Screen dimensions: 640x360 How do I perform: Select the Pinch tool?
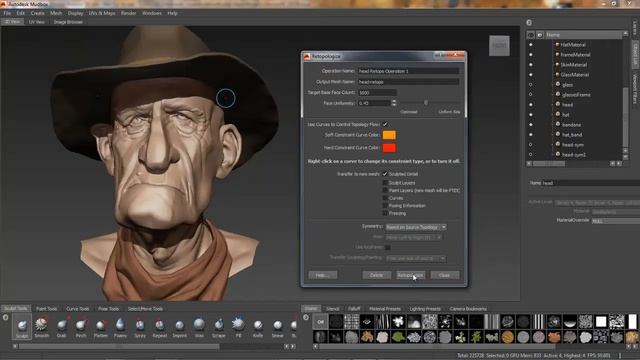[81, 327]
